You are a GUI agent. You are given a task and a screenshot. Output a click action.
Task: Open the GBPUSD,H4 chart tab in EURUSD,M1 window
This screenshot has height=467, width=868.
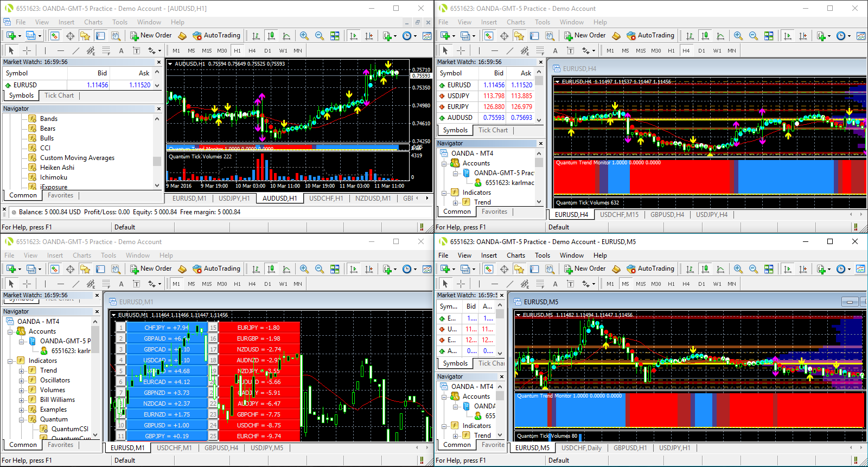pyautogui.click(x=221, y=448)
